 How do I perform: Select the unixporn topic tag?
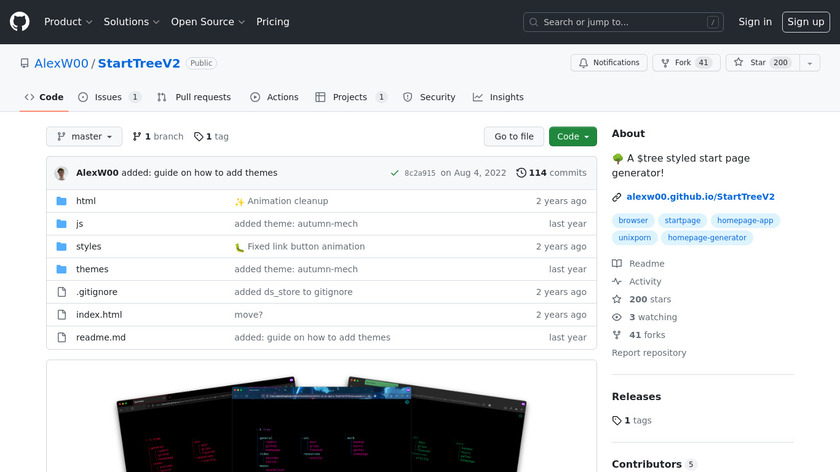click(x=634, y=238)
